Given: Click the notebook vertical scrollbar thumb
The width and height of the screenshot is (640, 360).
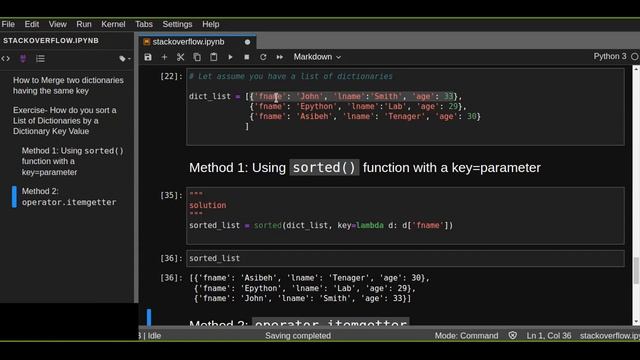Looking at the screenshot, I should (x=636, y=271).
